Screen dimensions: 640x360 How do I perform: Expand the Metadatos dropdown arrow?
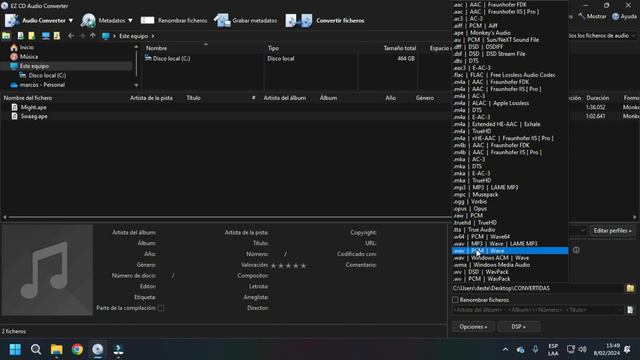(x=130, y=20)
